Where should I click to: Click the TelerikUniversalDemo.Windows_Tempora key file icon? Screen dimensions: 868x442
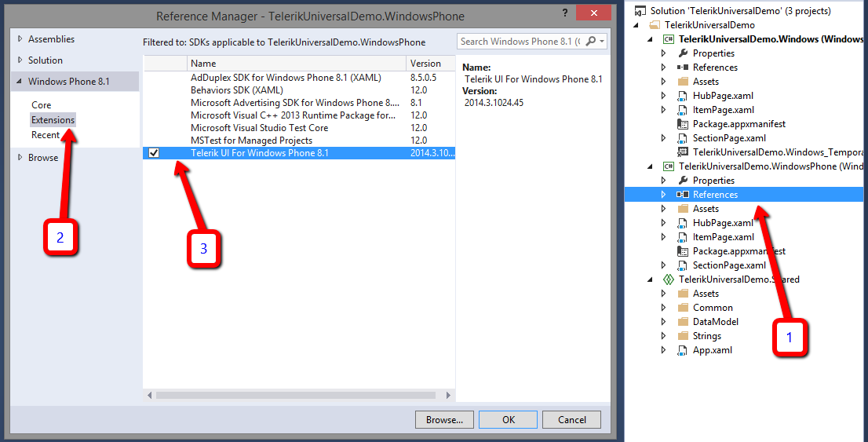pos(683,152)
